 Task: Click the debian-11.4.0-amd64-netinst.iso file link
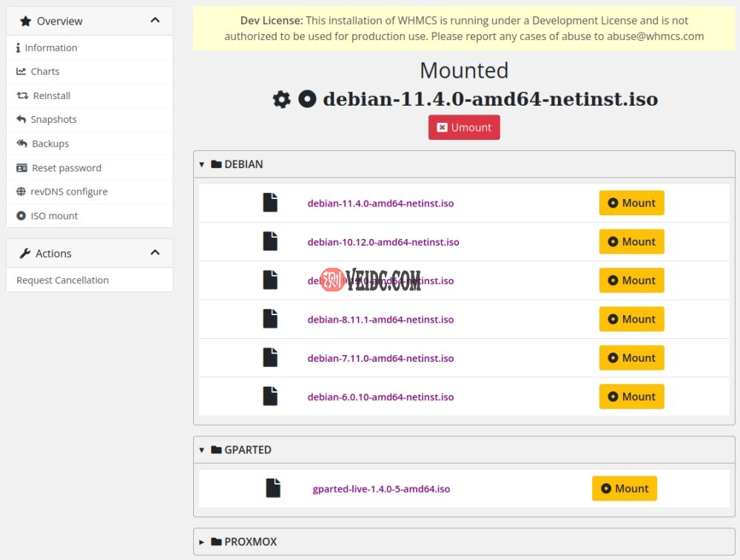click(380, 203)
